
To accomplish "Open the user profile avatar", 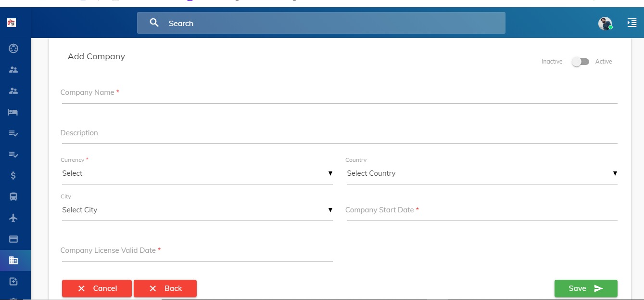I will [605, 23].
